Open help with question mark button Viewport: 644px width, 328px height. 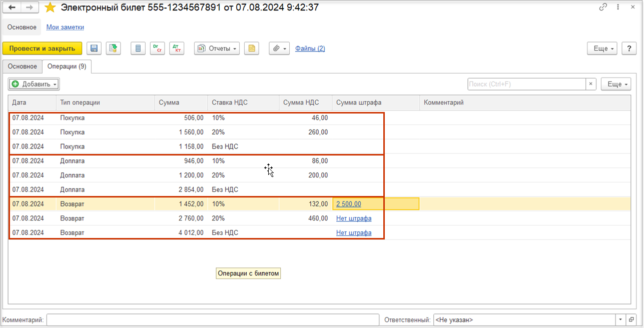pos(628,48)
